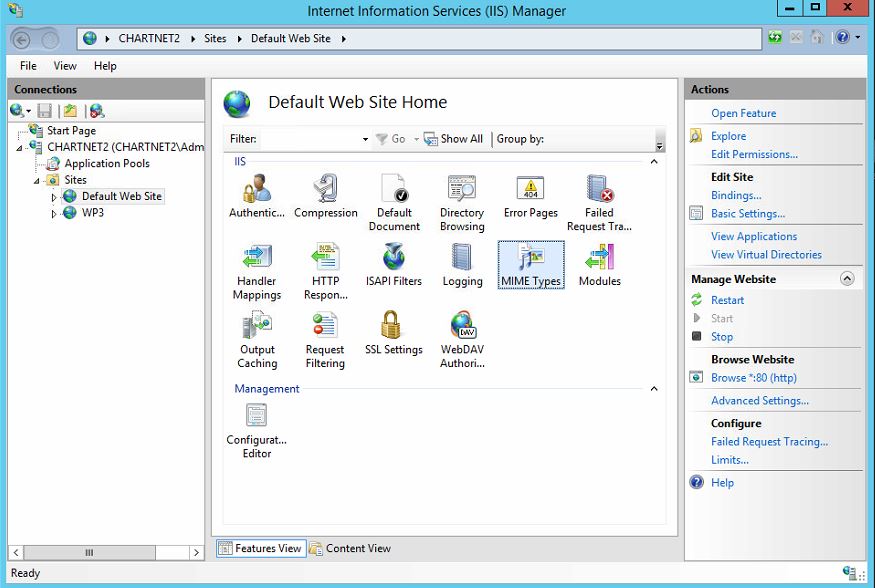Expand the Default Web Site tree node
The width and height of the screenshot is (875, 588).
pos(54,197)
